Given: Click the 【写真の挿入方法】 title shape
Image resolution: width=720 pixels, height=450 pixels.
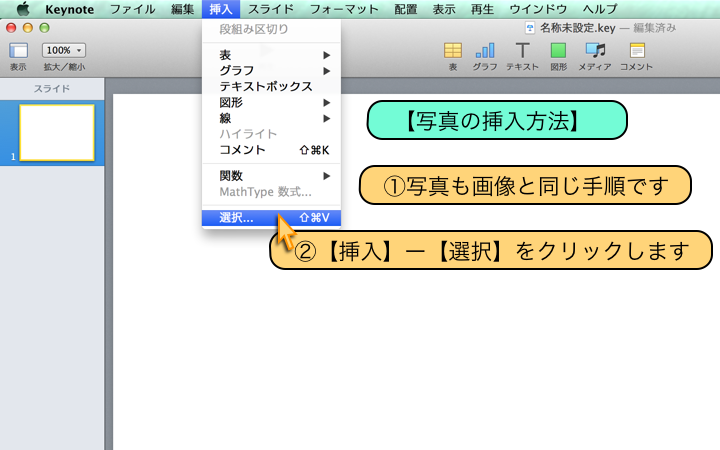Looking at the screenshot, I should 497,120.
